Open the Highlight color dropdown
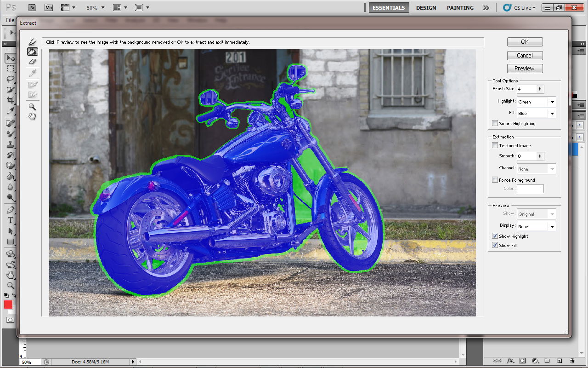This screenshot has width=588, height=368. 536,102
